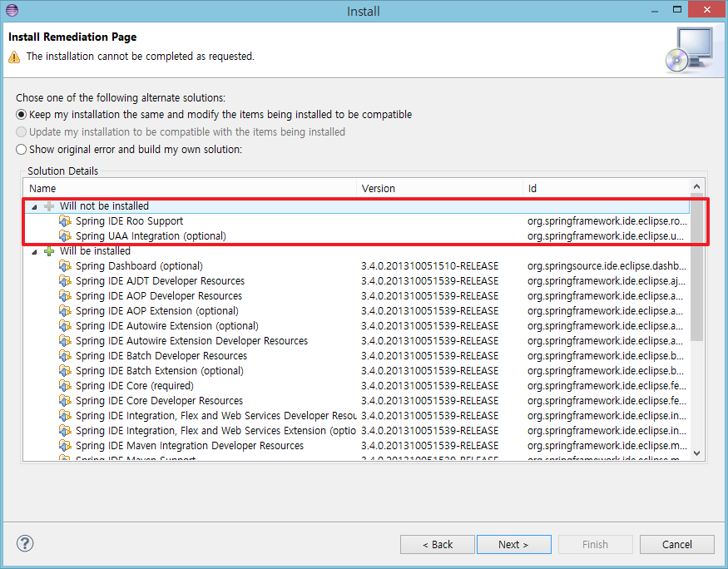Sort by the Id column header
The image size is (728, 569).
tap(607, 189)
